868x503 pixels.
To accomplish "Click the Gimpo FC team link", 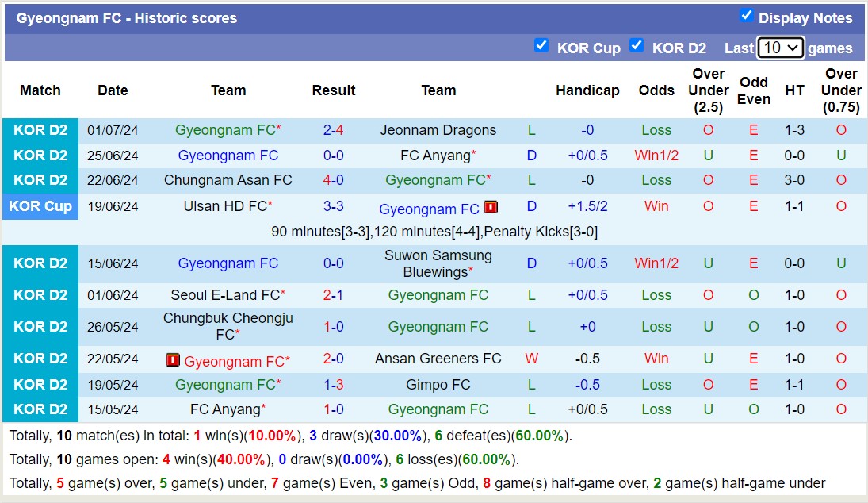I will [x=438, y=385].
